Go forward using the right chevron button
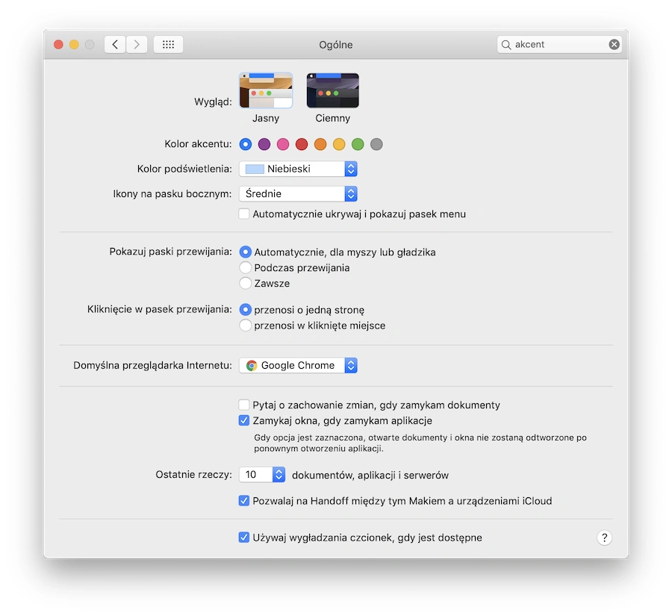The width and height of the screenshot is (672, 616). pos(137,44)
